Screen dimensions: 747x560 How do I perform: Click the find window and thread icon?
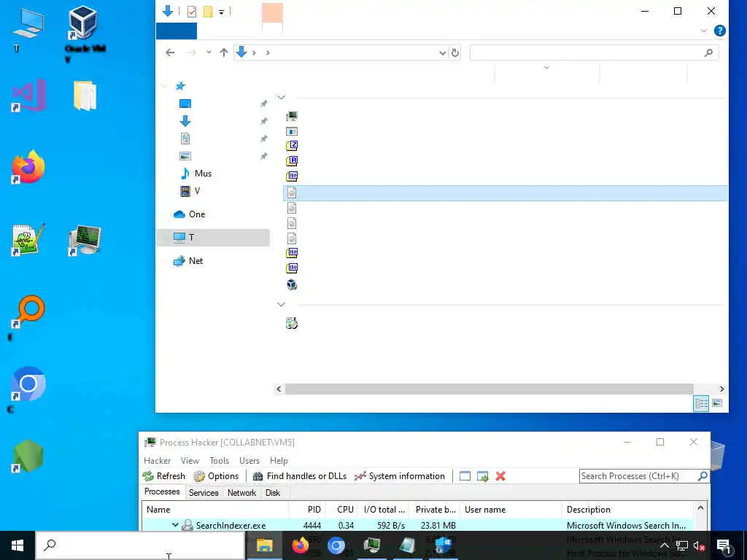pos(483,475)
